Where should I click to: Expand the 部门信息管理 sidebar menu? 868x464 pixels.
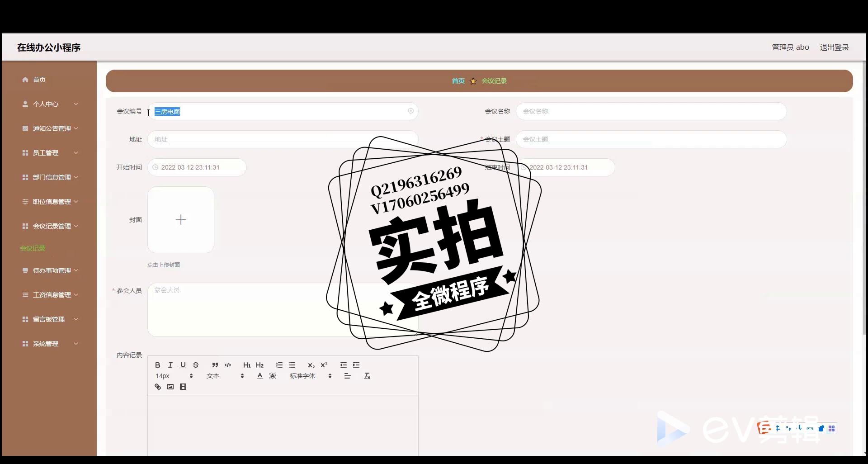pyautogui.click(x=49, y=177)
